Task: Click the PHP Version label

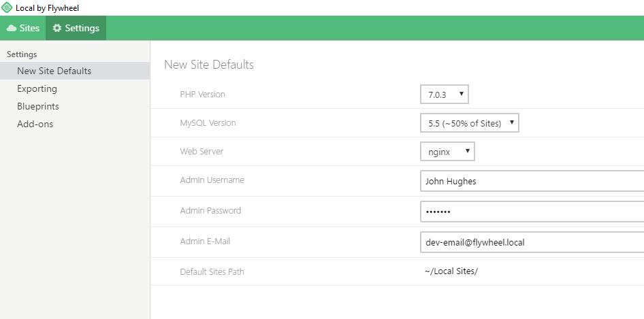Action: click(x=202, y=95)
